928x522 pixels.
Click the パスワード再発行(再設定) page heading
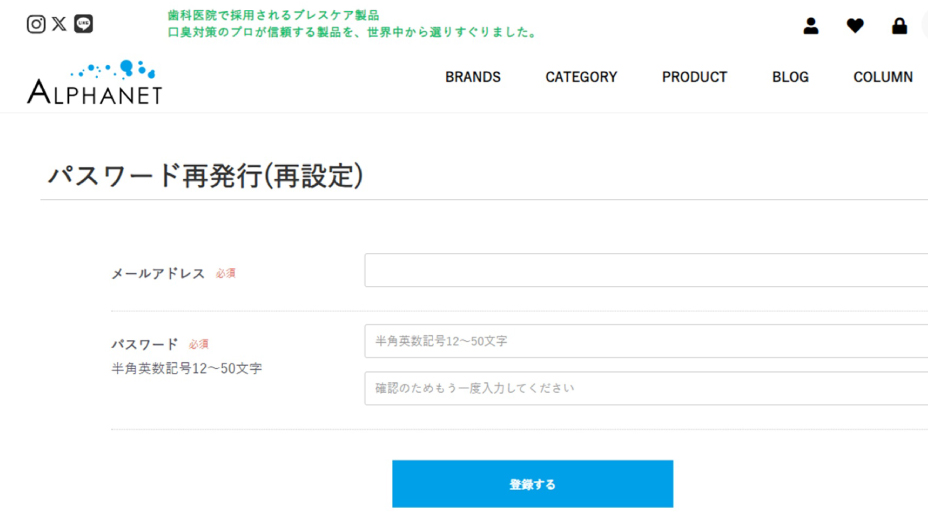click(x=205, y=175)
